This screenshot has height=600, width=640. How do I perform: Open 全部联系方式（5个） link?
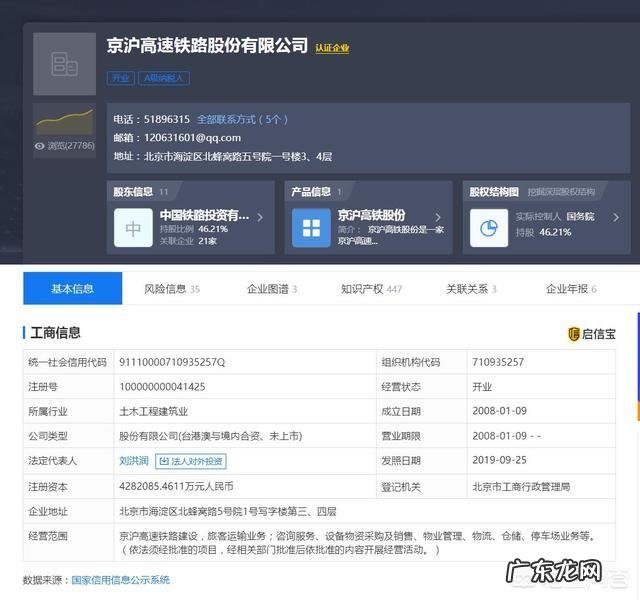242,120
